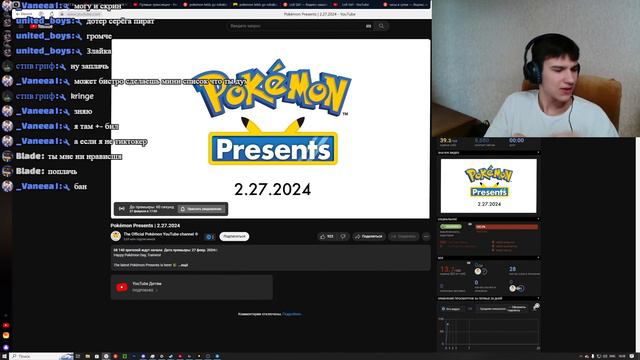Image resolution: width=640 pixels, height=360 pixels.
Task: Collapse the views comparison section arrow
Action: pos(538,298)
